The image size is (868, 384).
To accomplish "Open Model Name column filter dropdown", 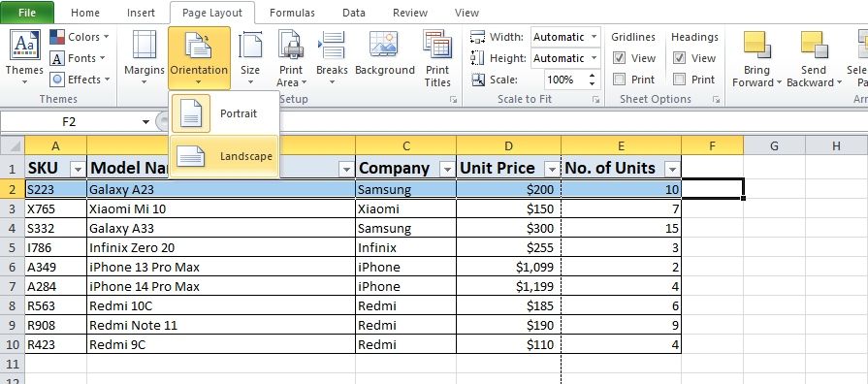I will (x=347, y=169).
